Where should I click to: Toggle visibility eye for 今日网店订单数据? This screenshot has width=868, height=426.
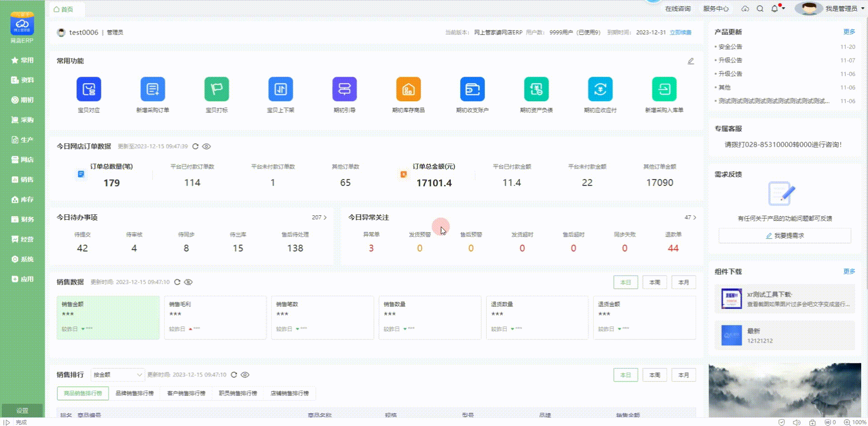pos(206,146)
